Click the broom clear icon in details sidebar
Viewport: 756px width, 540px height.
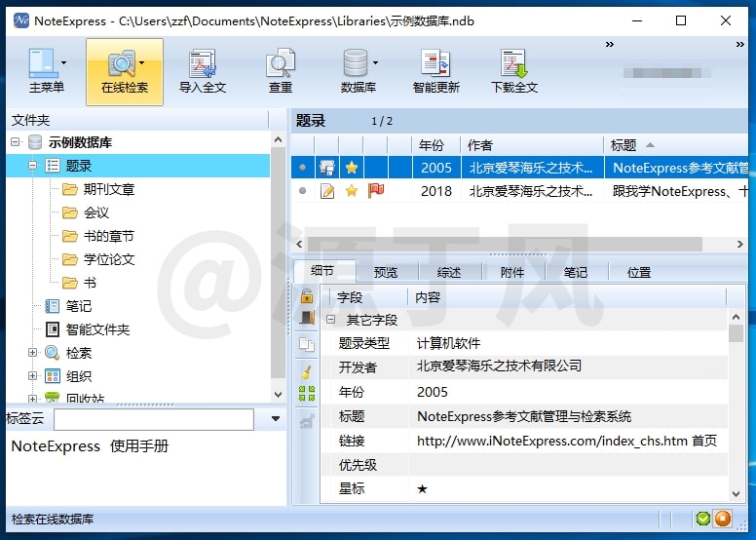pos(307,371)
